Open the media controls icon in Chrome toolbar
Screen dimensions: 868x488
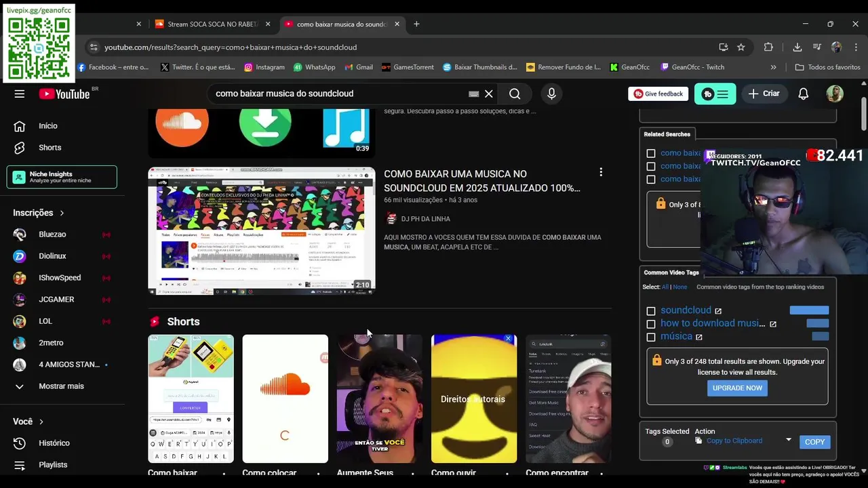pyautogui.click(x=816, y=47)
